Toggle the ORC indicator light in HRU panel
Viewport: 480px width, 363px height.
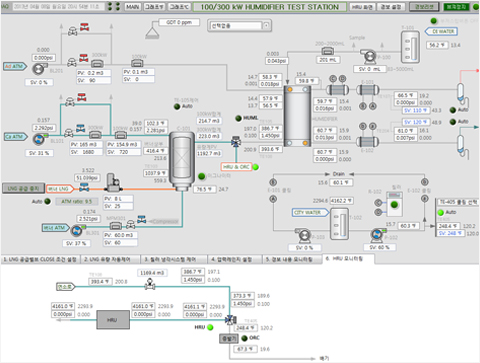click(244, 338)
